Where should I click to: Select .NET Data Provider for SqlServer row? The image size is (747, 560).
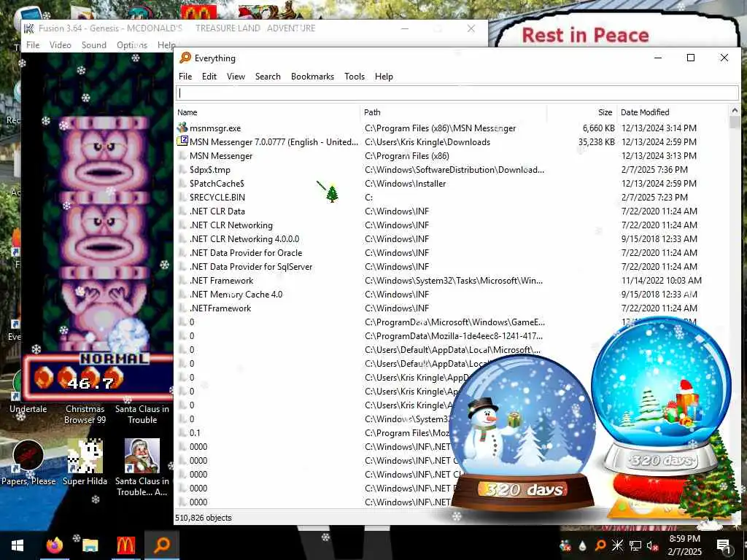[452, 266]
